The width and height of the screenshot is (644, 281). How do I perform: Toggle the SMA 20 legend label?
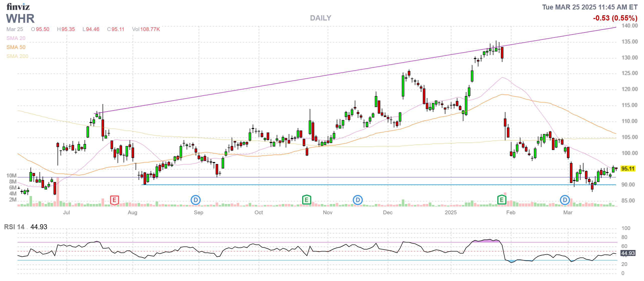[16, 38]
